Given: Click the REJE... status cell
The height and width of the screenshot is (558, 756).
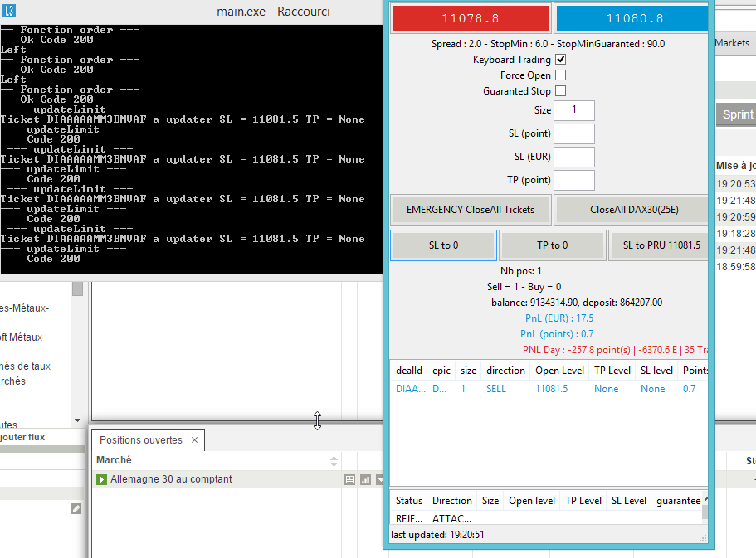Looking at the screenshot, I should tap(409, 518).
